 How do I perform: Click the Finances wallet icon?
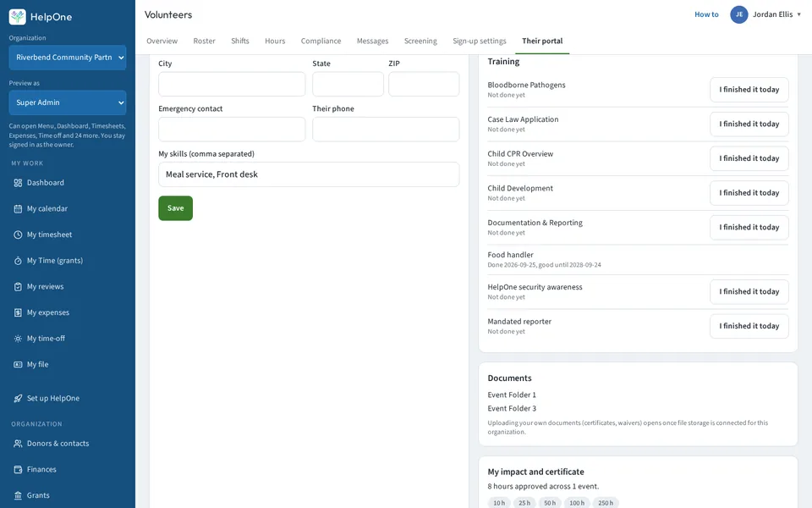pos(18,470)
